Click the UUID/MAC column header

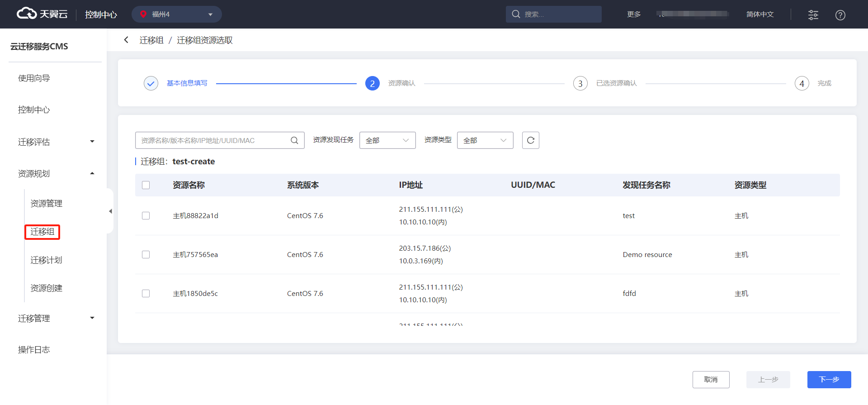pyautogui.click(x=533, y=185)
